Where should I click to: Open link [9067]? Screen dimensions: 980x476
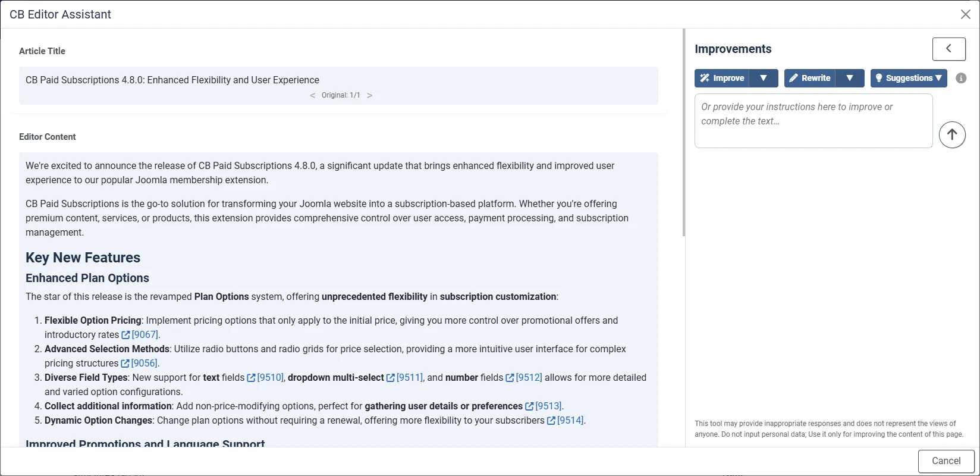[140, 335]
